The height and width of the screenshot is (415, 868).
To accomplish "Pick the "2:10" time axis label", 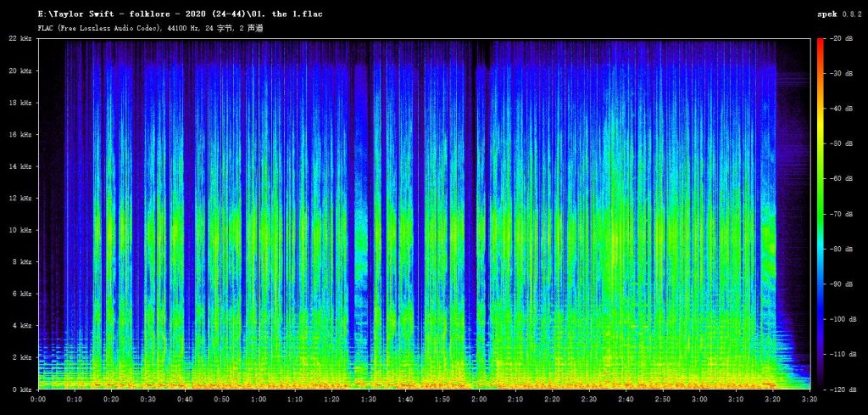I will [x=516, y=399].
